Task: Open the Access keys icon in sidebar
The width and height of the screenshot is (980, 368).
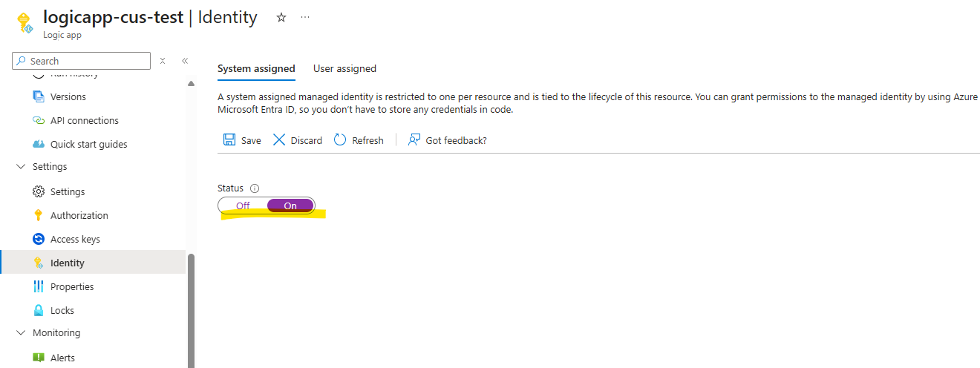Action: click(x=39, y=239)
